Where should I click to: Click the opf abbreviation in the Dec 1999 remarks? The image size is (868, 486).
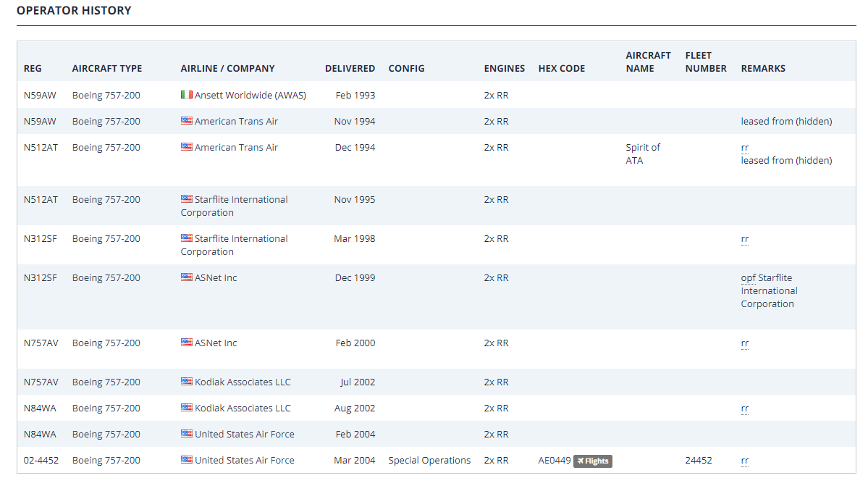749,278
